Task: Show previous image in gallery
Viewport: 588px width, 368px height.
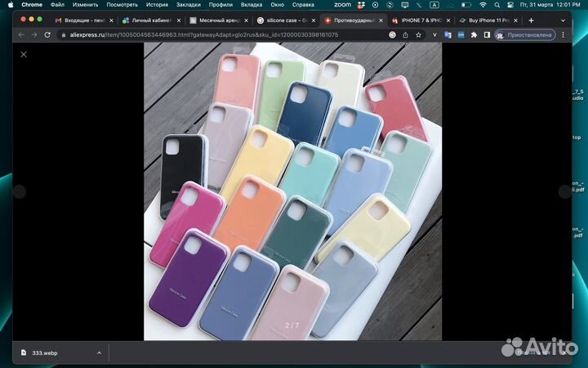Action: click(x=19, y=191)
